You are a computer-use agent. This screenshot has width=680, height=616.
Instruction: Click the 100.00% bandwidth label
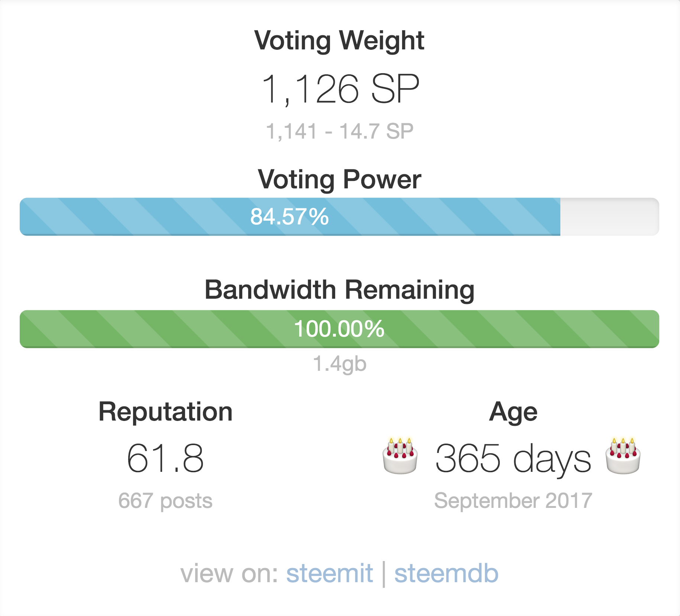click(339, 329)
